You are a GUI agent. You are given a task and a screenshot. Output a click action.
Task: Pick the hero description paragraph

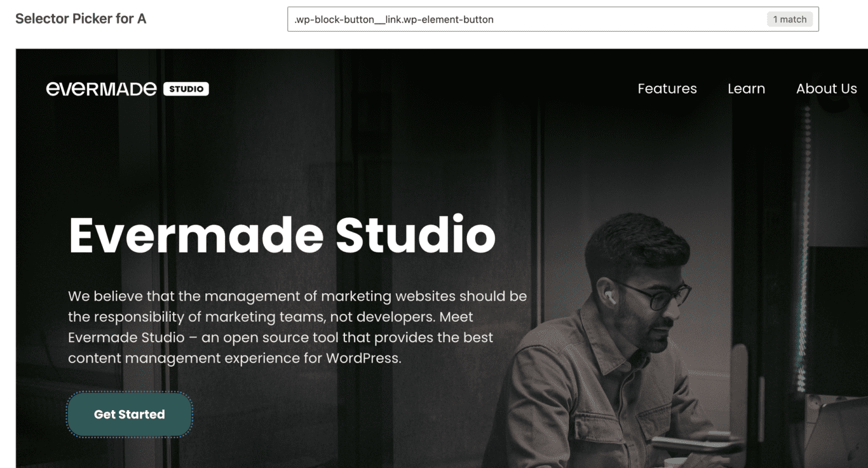pyautogui.click(x=297, y=327)
